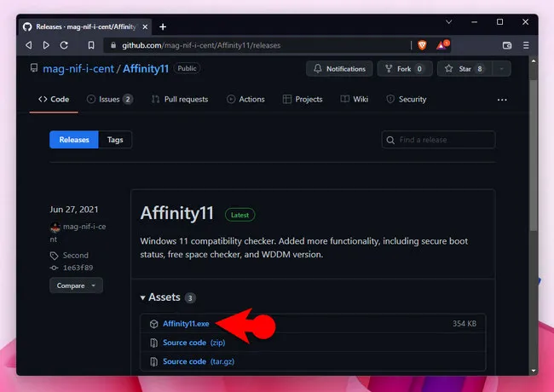Open the Affinity11 release title
Image resolution: width=554 pixels, height=392 pixels.
177,213
